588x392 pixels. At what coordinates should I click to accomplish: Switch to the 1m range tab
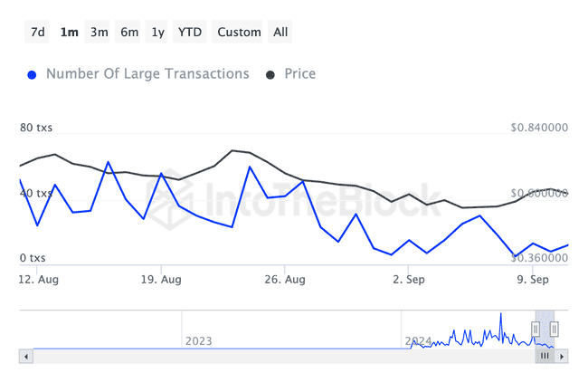click(69, 33)
